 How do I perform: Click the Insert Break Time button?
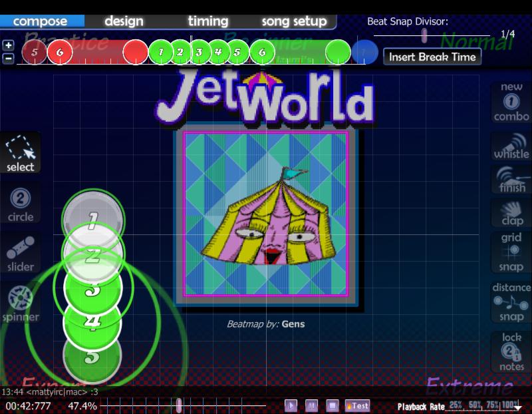432,57
